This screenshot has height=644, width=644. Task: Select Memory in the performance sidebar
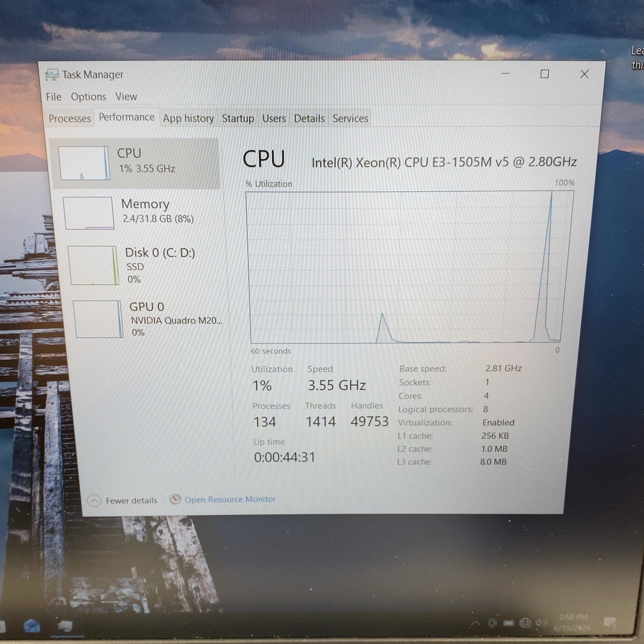[x=139, y=213]
